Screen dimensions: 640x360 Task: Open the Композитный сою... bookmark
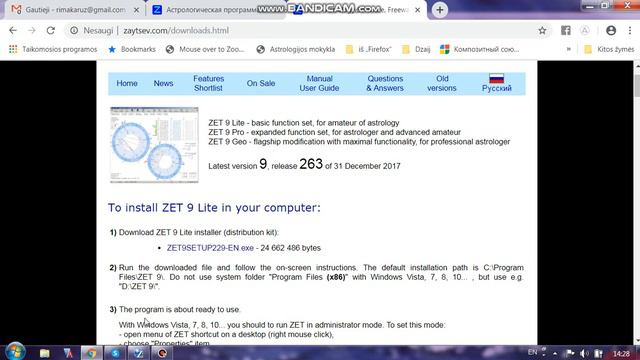(x=480, y=49)
